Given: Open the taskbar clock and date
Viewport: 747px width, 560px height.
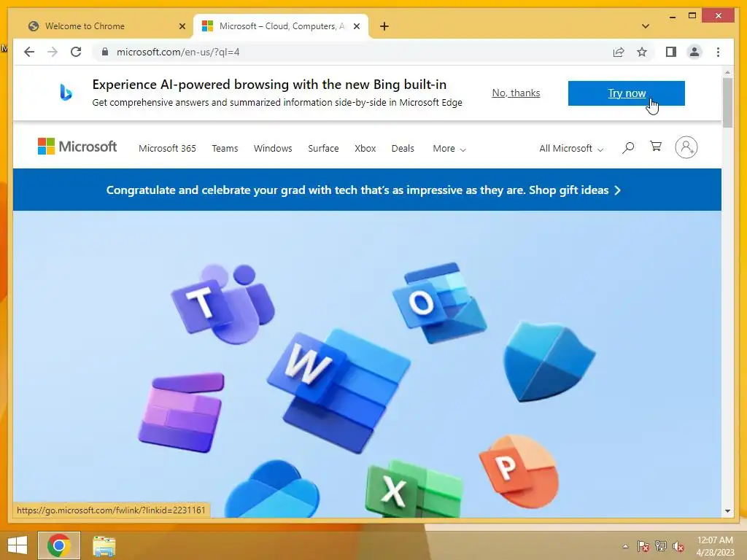Looking at the screenshot, I should [x=715, y=546].
